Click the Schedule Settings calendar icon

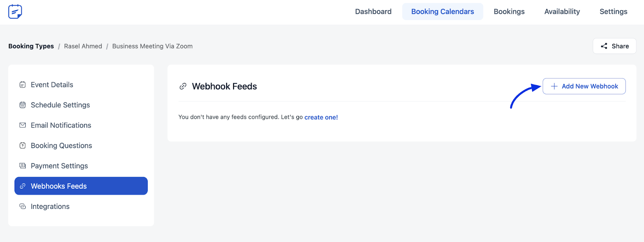pyautogui.click(x=23, y=105)
